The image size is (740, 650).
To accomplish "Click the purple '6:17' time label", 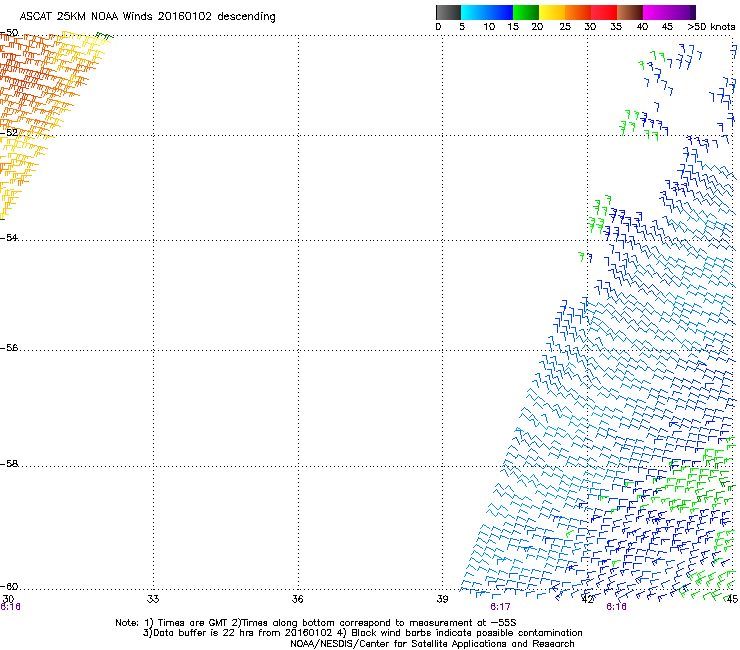I will tap(500, 607).
